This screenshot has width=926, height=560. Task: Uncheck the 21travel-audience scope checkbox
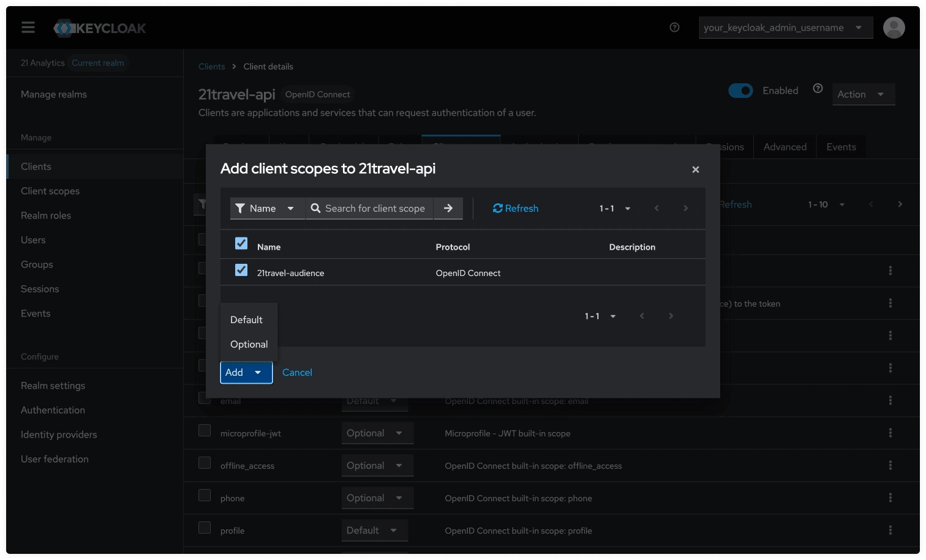[x=241, y=269]
